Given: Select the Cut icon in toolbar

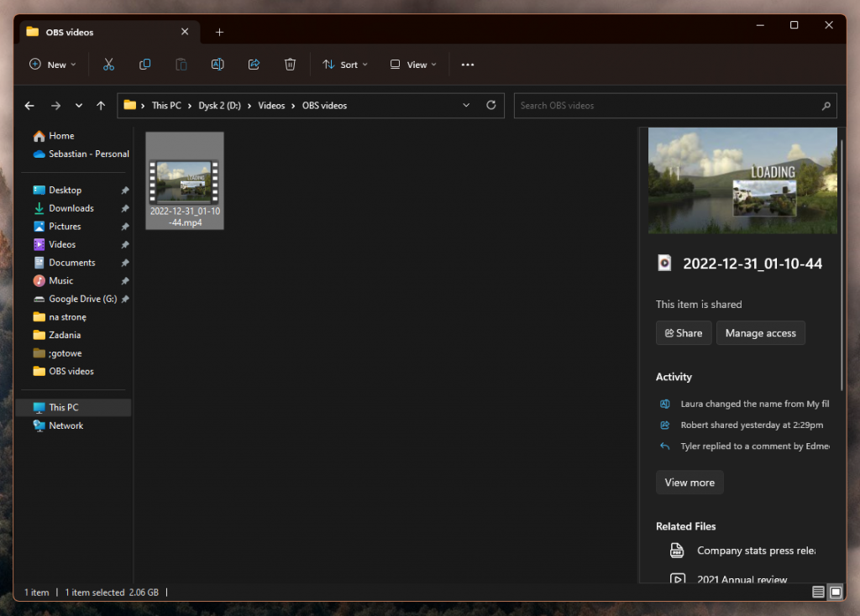Looking at the screenshot, I should click(107, 64).
